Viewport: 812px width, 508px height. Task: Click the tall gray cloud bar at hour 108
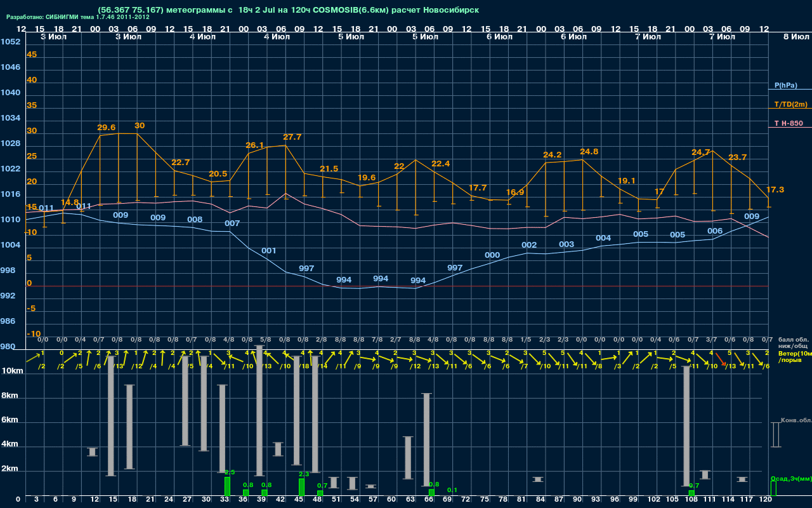[x=686, y=426]
